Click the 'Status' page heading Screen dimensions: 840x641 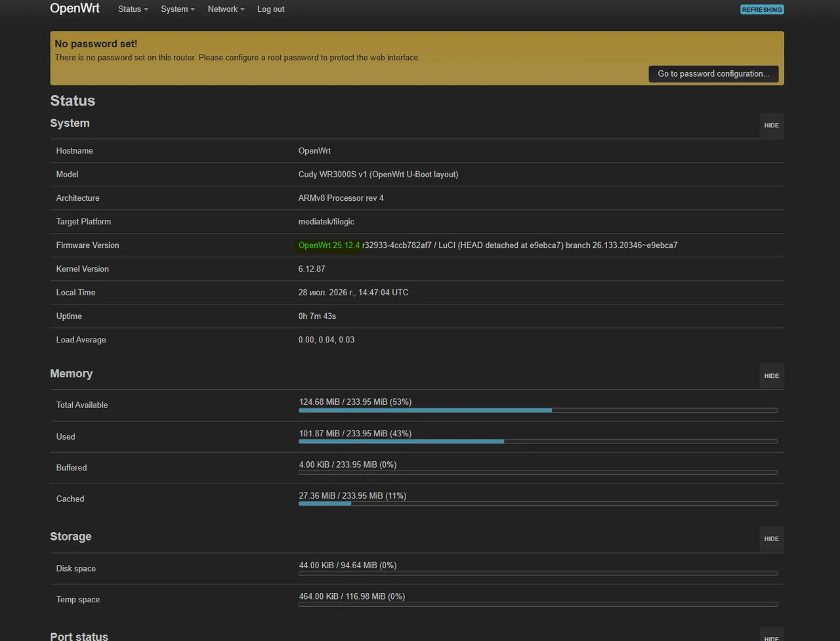[x=73, y=100]
